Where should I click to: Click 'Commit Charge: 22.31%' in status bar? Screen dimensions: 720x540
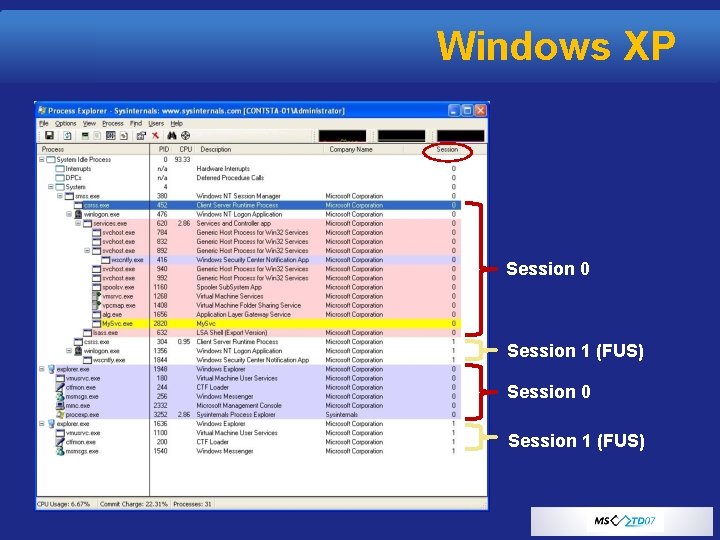point(134,504)
